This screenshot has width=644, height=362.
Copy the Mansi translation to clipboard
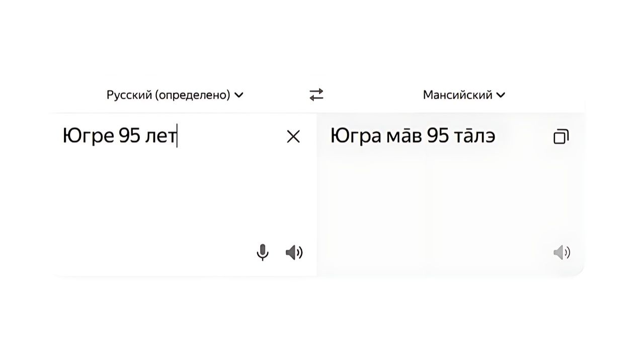(x=560, y=136)
